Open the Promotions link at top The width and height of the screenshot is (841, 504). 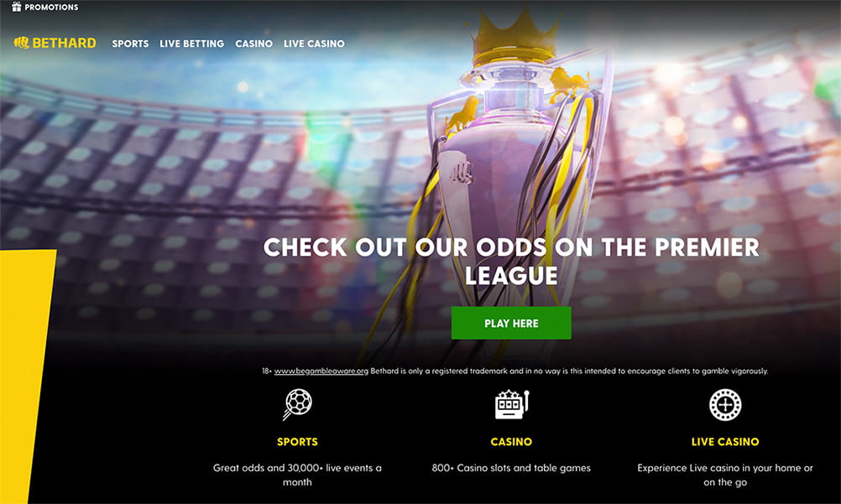tap(51, 7)
